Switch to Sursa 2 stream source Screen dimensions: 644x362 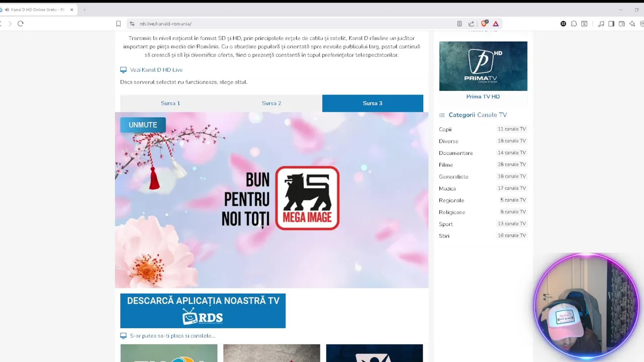(x=272, y=103)
